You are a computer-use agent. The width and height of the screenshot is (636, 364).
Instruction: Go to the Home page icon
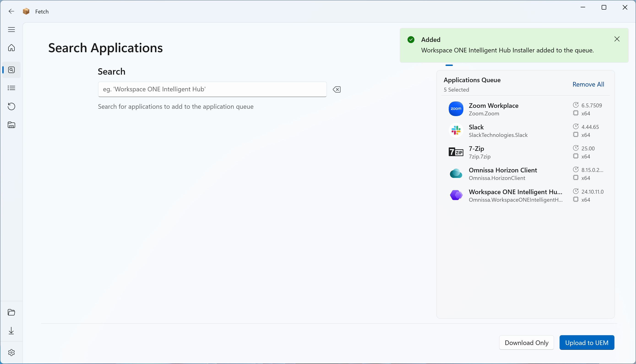coord(11,47)
